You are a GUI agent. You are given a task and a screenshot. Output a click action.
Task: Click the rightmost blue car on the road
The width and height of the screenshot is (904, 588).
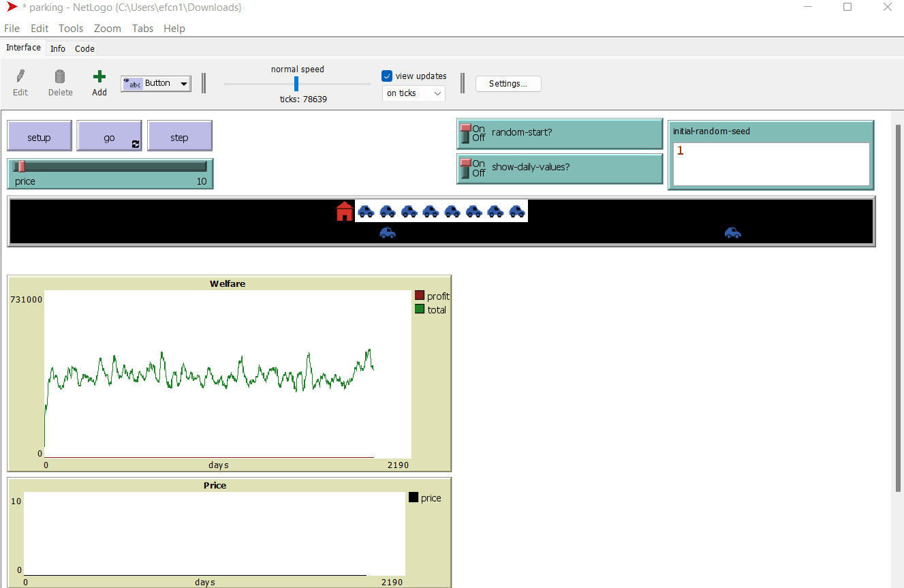click(x=732, y=233)
